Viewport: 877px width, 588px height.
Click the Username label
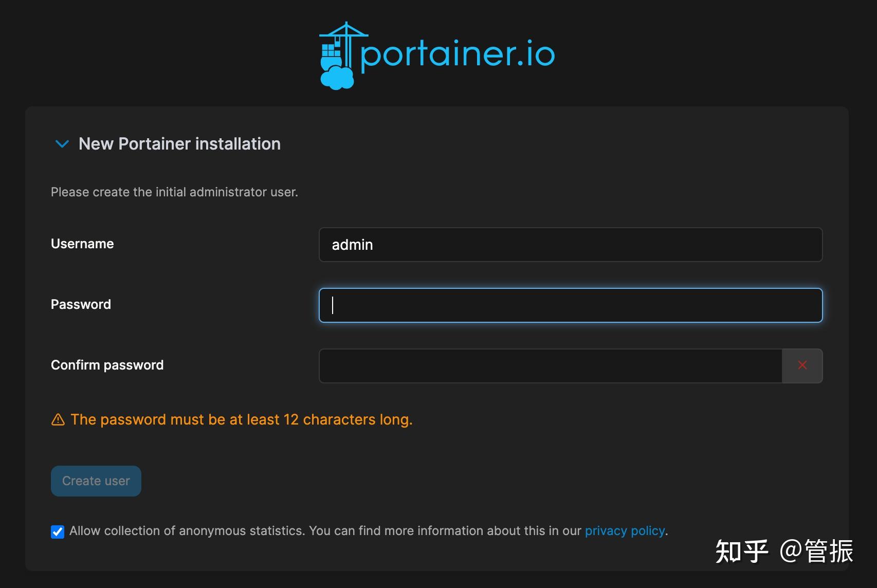pyautogui.click(x=82, y=244)
